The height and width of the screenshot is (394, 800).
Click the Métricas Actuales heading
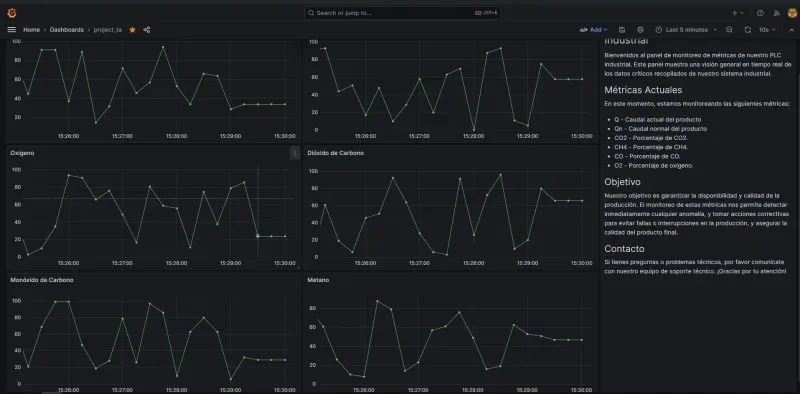coord(643,90)
